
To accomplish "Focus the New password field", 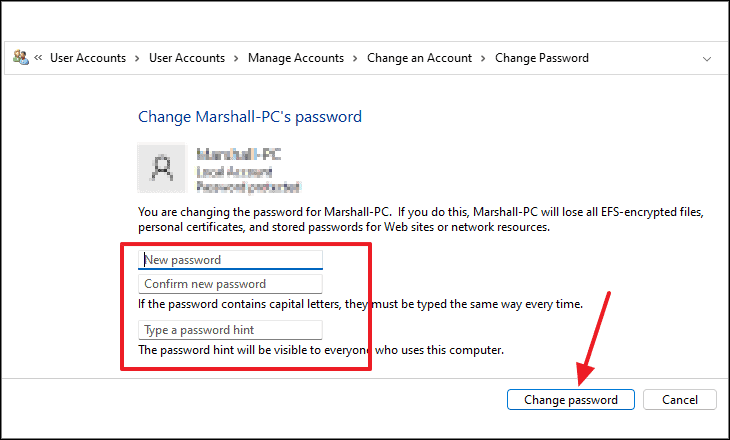I will (x=230, y=260).
